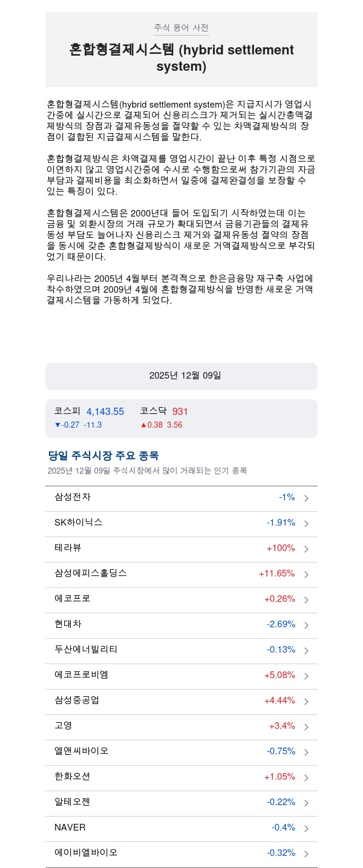
Task: Open the 삼성에피스홀딩스 stock entry
Action: (91, 573)
